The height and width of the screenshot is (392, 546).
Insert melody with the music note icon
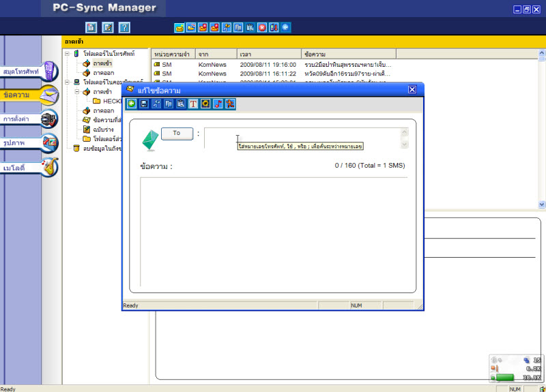pyautogui.click(x=218, y=104)
